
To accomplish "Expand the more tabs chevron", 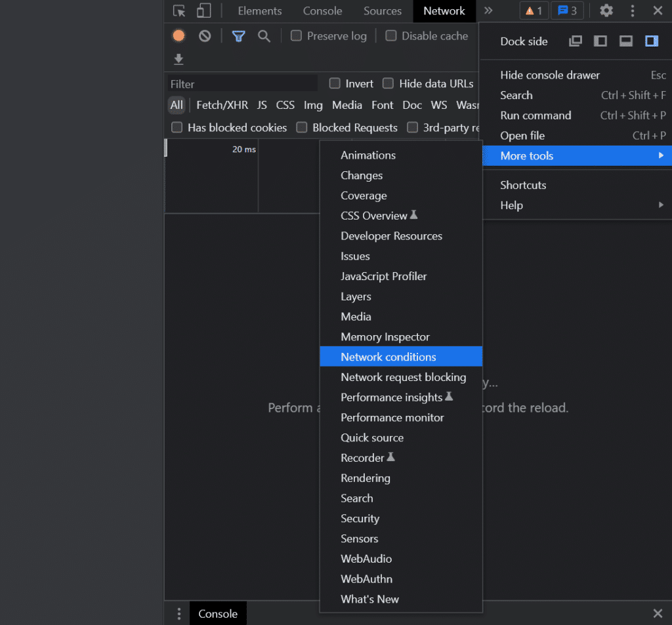I will (x=488, y=11).
